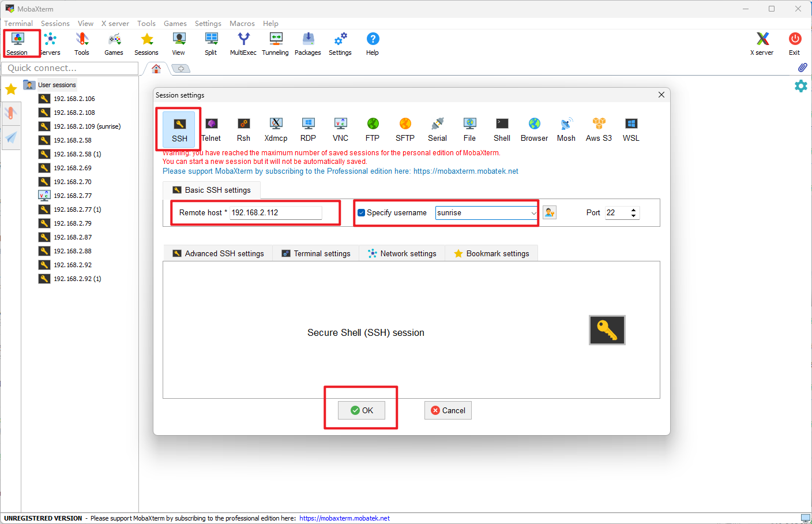Click the Packages toolbar icon

pyautogui.click(x=308, y=44)
